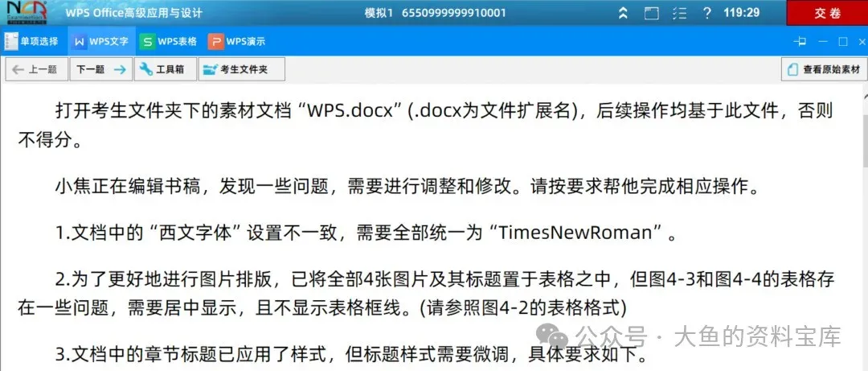Click the double chevron collapse icon
This screenshot has height=371, width=868.
624,13
